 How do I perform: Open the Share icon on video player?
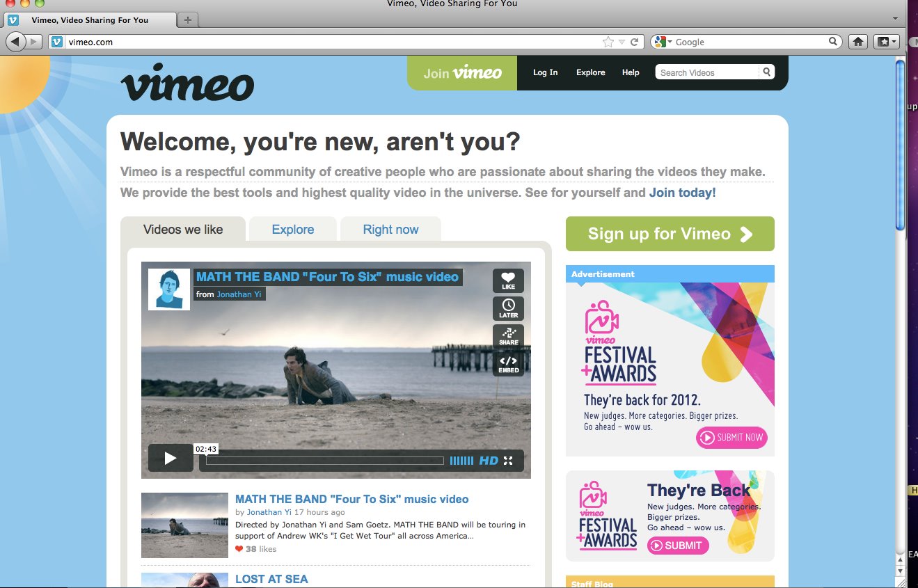point(508,336)
